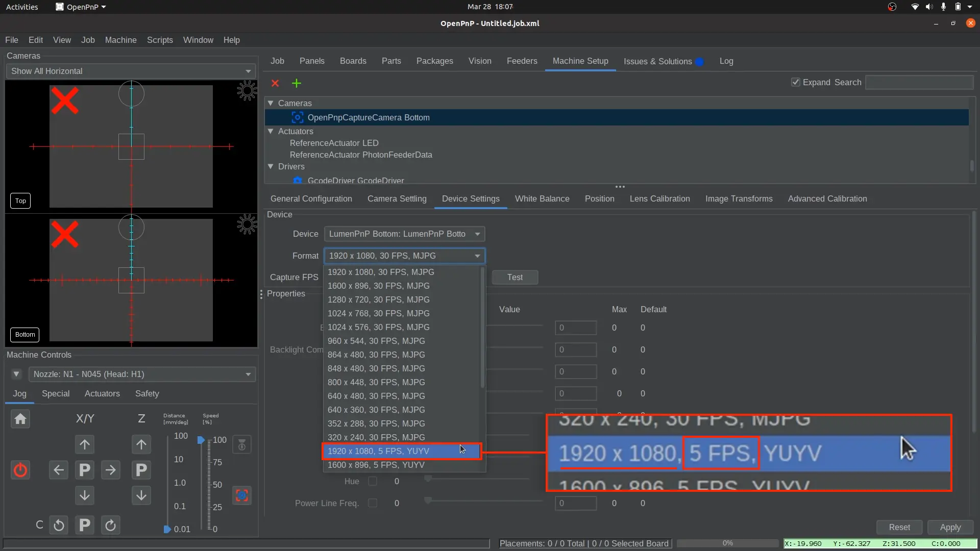Viewport: 980px width, 551px height.
Task: Jog Y axis up arrow
Action: click(x=85, y=444)
